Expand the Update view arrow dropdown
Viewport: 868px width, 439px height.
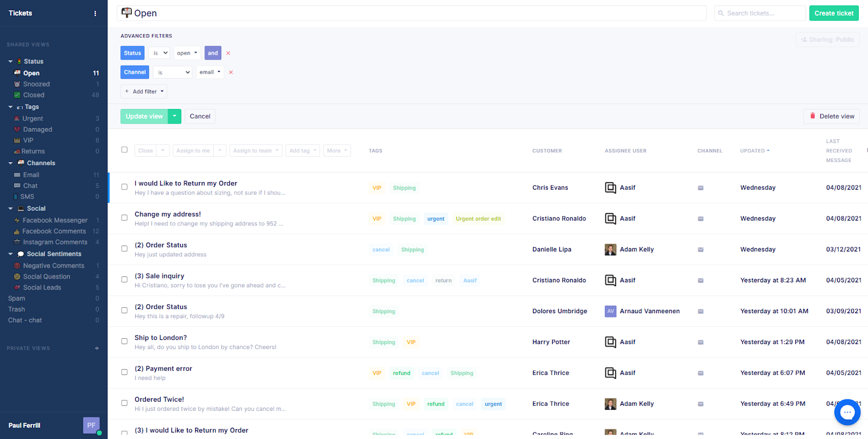tap(174, 117)
